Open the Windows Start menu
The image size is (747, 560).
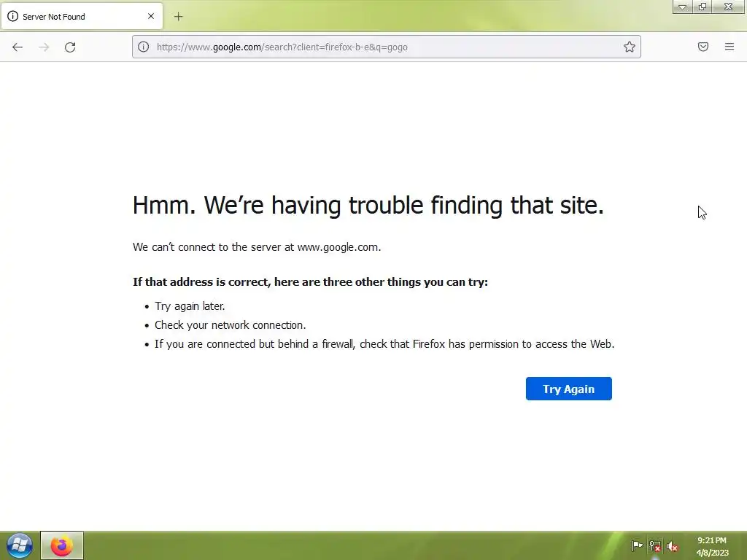pos(19,545)
